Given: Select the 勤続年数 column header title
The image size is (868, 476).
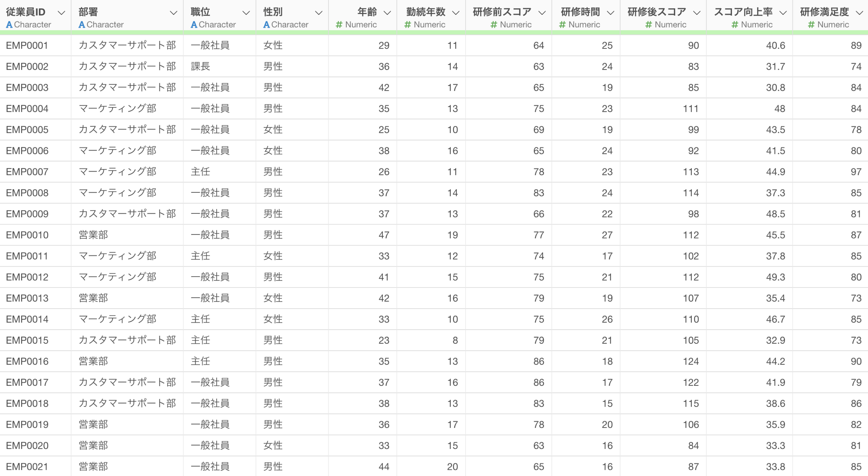Looking at the screenshot, I should [426, 12].
